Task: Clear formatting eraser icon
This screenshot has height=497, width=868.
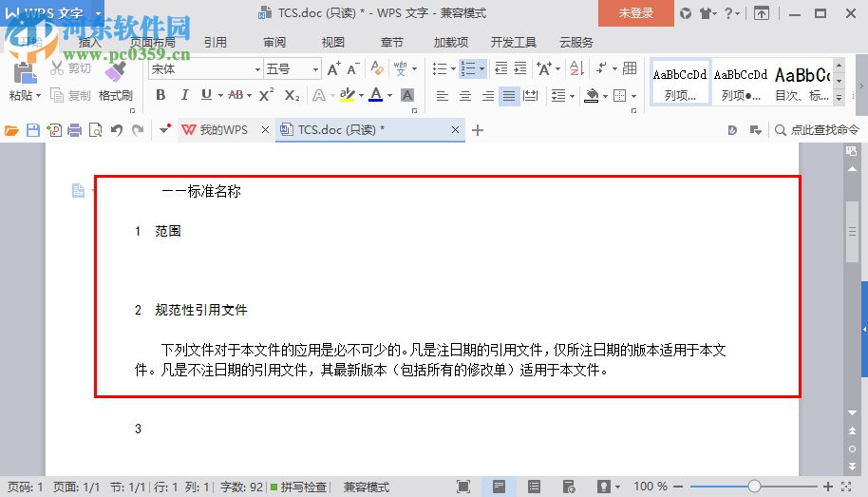Action: pyautogui.click(x=377, y=68)
